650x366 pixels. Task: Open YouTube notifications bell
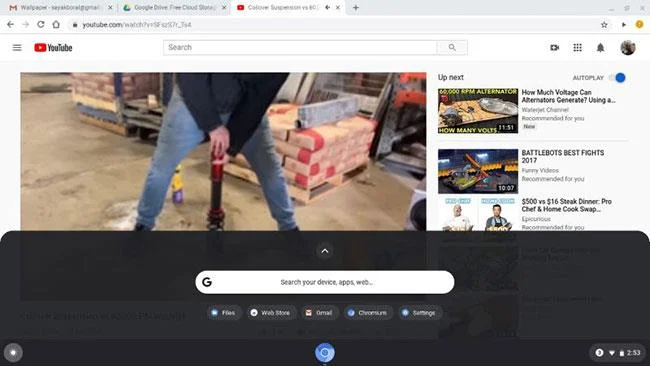coord(600,48)
